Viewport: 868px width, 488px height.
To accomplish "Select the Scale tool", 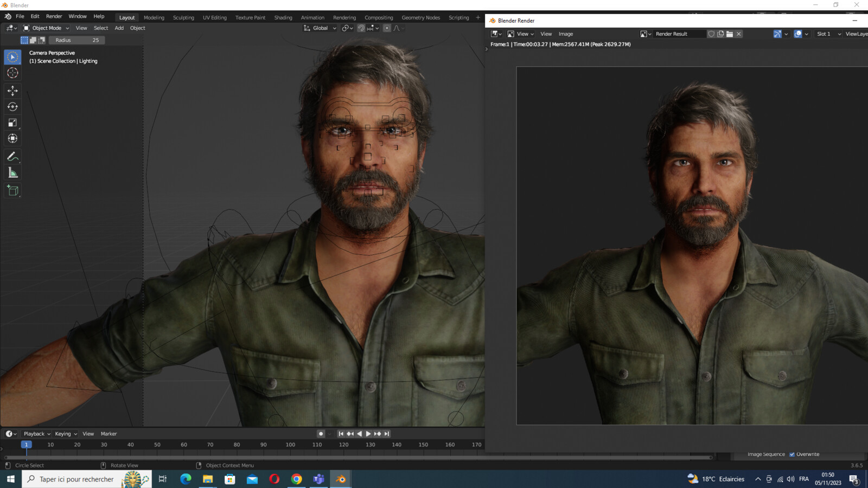I will [x=12, y=123].
